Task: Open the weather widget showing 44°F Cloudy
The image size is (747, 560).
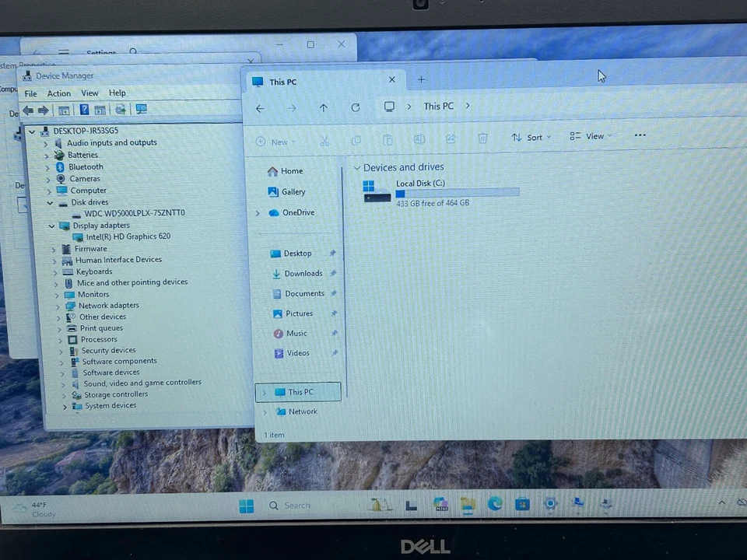Action: [34, 509]
